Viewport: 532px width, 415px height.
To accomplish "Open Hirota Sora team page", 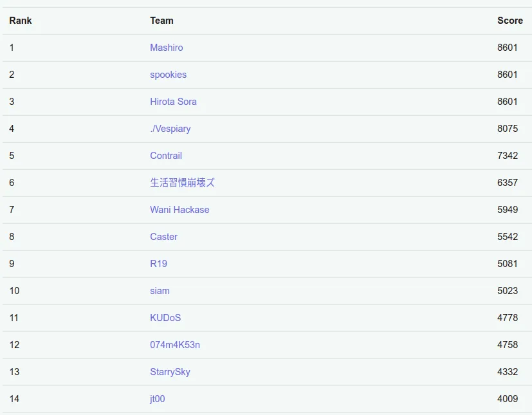I will click(173, 102).
